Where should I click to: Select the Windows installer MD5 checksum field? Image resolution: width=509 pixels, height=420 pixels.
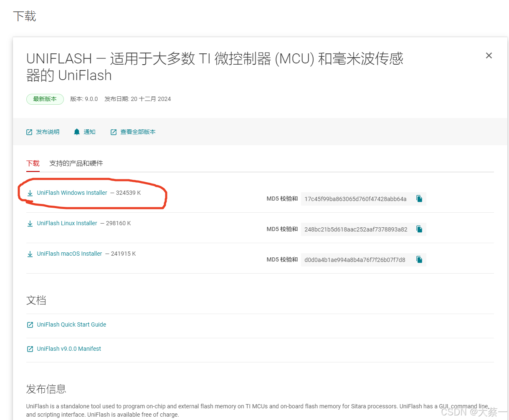(x=357, y=199)
